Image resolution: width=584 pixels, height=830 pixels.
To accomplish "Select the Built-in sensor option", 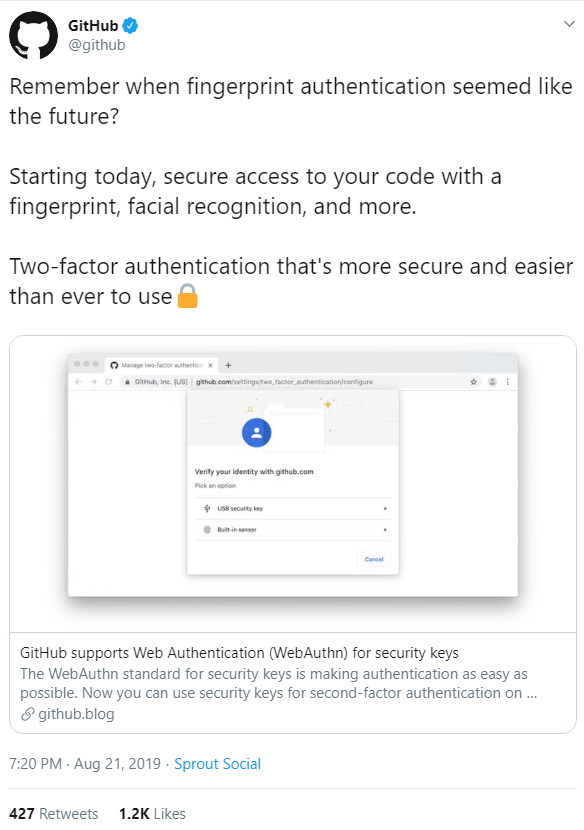I will pyautogui.click(x=293, y=530).
